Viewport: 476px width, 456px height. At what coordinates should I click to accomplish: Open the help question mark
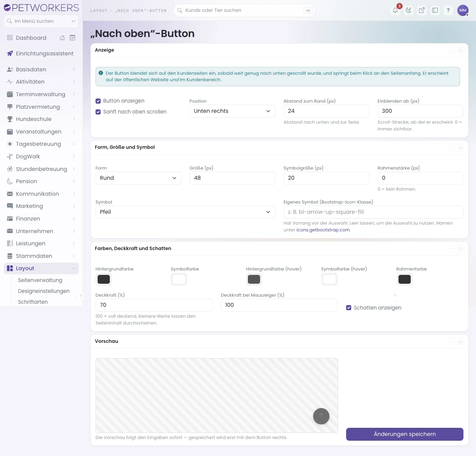448,10
